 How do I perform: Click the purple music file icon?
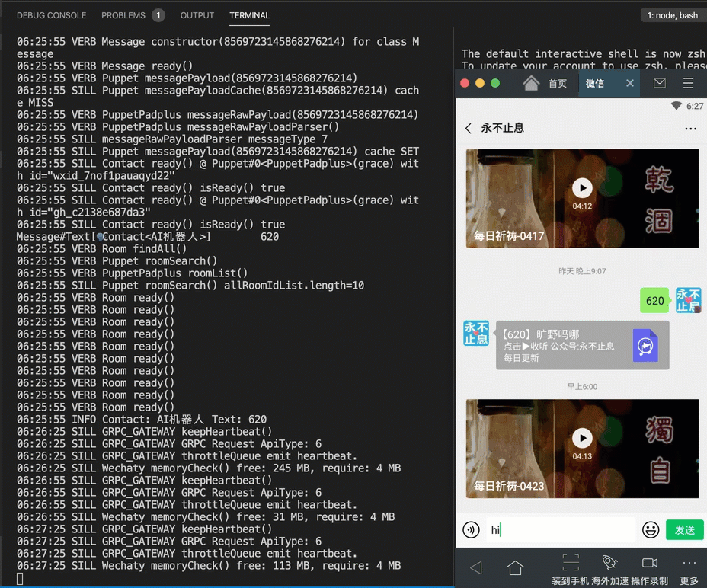pos(645,345)
